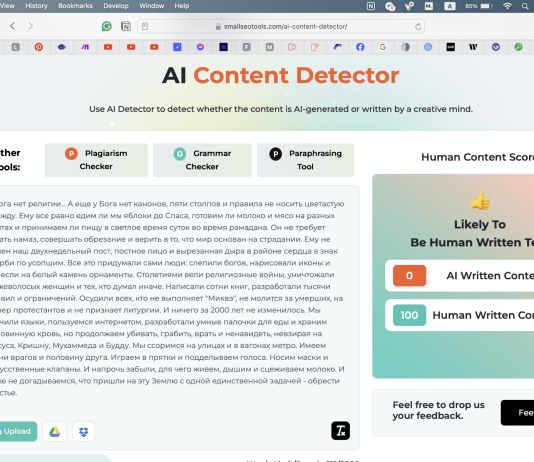The width and height of the screenshot is (534, 462).
Task: Open the dark navy square bookmark icon
Action: (x=223, y=47)
